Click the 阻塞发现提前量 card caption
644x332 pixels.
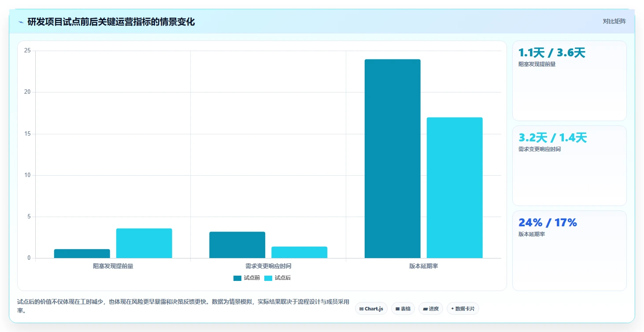(x=537, y=64)
